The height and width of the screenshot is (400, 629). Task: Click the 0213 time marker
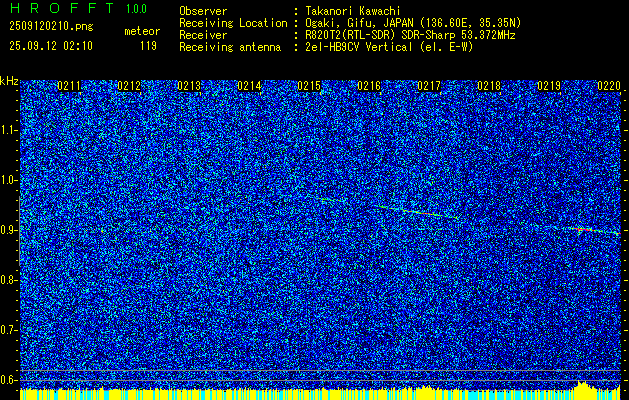[x=189, y=86]
